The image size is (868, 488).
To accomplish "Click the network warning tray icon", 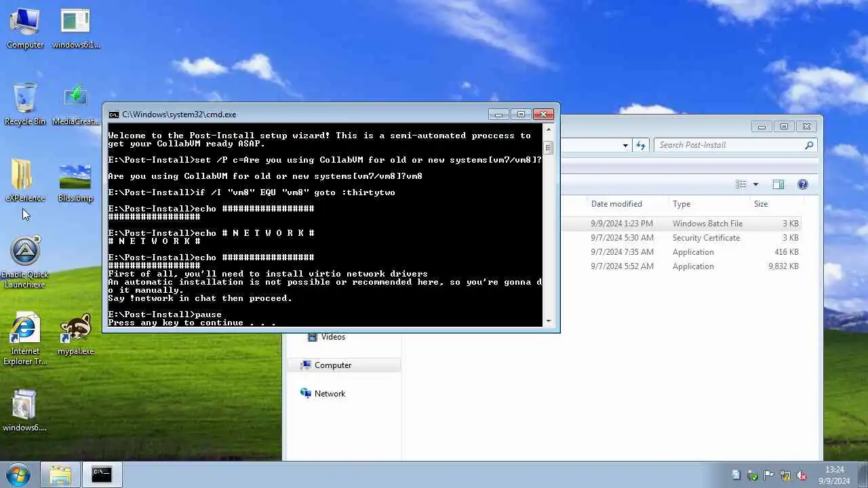I will [785, 475].
